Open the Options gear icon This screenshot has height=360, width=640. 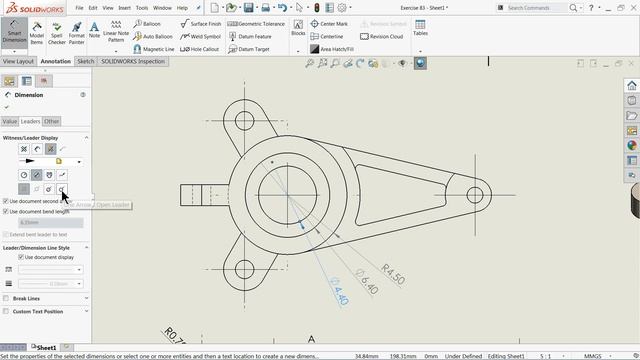342,7
